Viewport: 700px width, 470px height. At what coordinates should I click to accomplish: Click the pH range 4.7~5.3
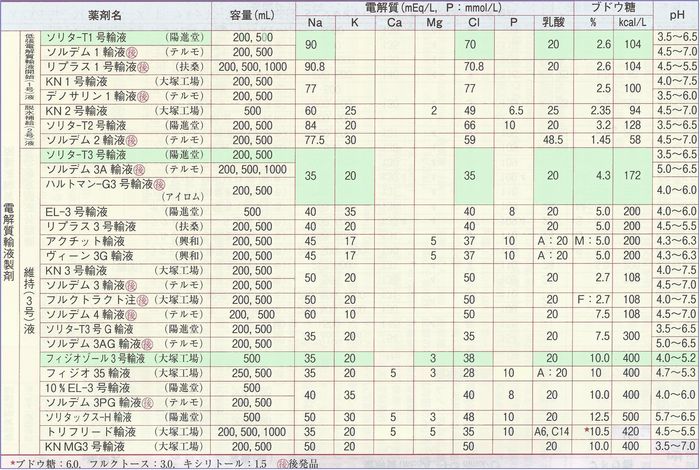click(676, 373)
